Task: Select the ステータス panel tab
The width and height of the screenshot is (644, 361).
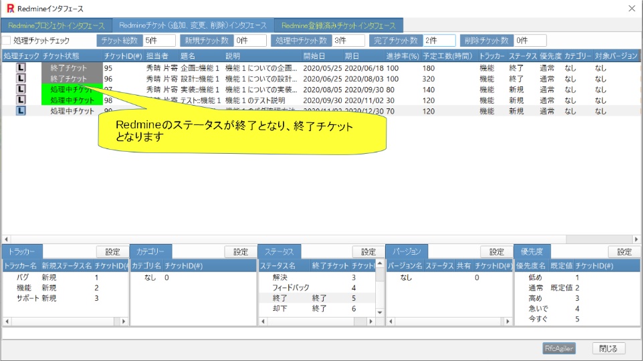Action: [x=279, y=251]
